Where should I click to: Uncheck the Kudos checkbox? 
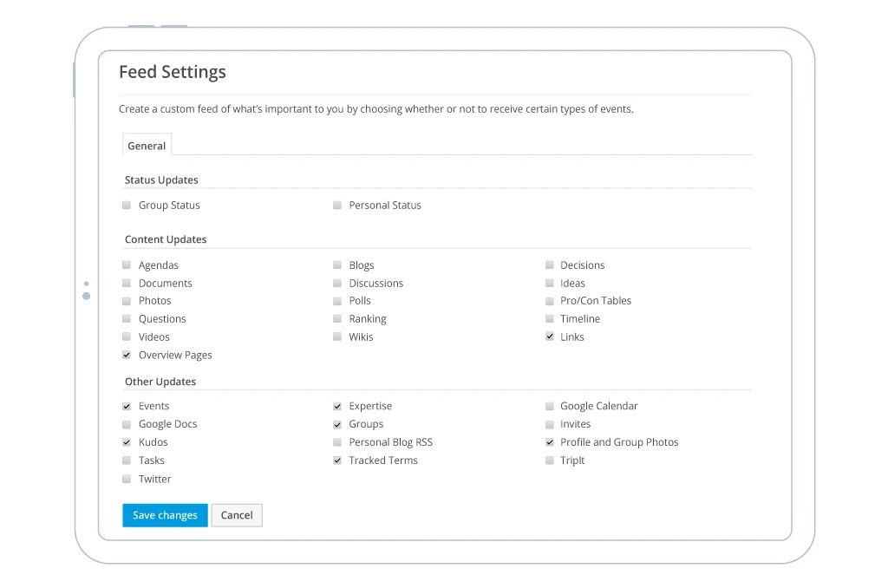tap(127, 442)
